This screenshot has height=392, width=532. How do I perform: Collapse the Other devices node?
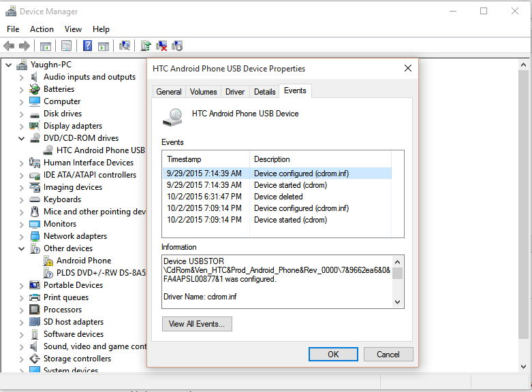click(21, 248)
